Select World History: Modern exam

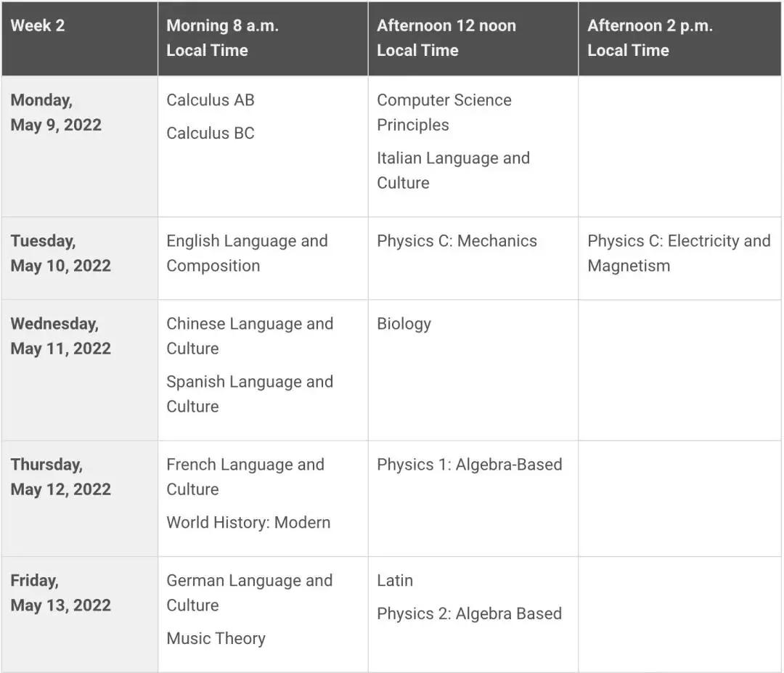point(248,523)
